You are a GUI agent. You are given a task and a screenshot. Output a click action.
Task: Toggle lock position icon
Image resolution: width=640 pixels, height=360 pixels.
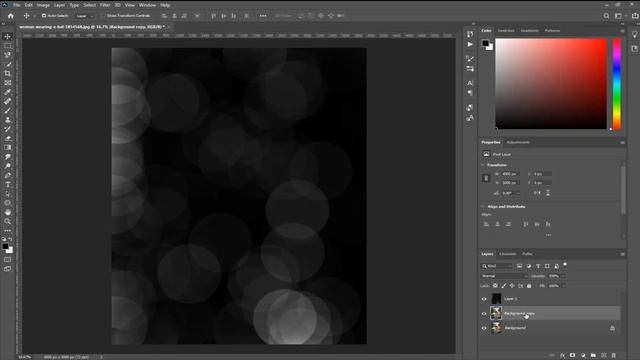click(x=512, y=286)
